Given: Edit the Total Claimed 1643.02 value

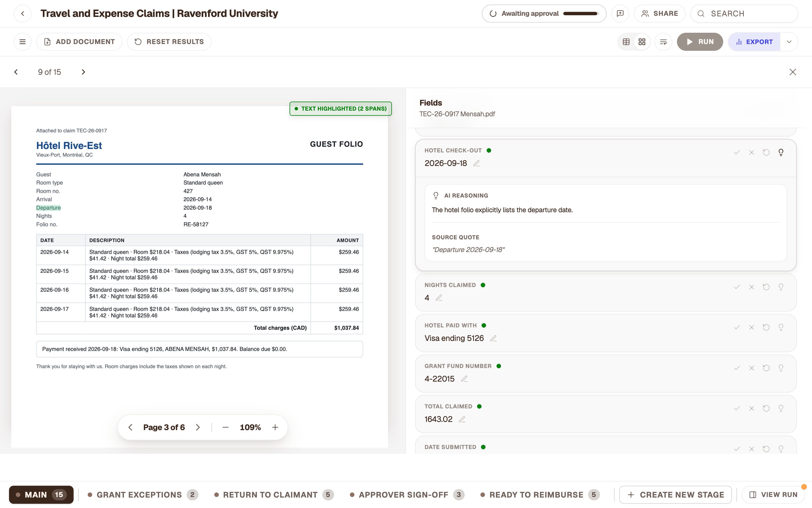Looking at the screenshot, I should [x=462, y=419].
